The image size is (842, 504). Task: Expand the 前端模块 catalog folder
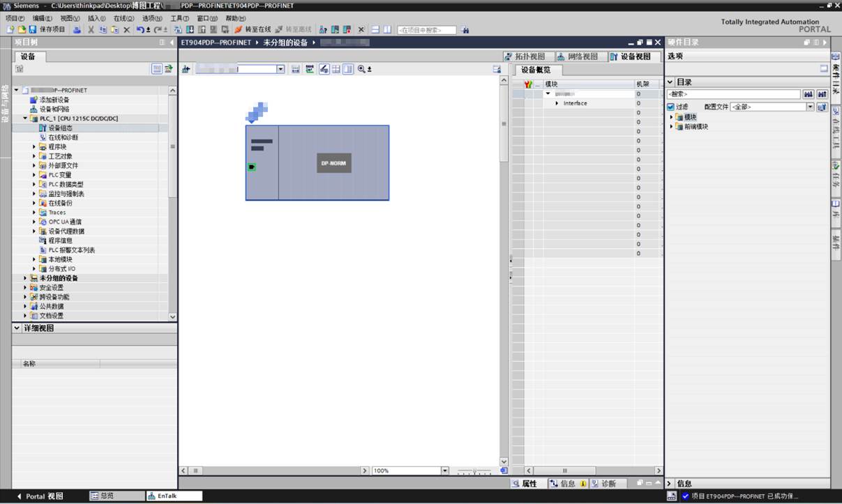(x=672, y=127)
